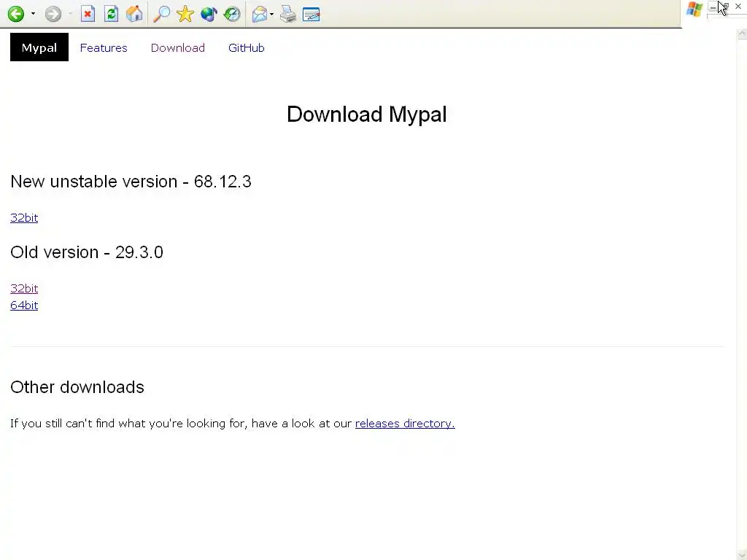This screenshot has height=560, width=747.
Task: Click the 'Download Mypal' page heading
Action: 367,114
